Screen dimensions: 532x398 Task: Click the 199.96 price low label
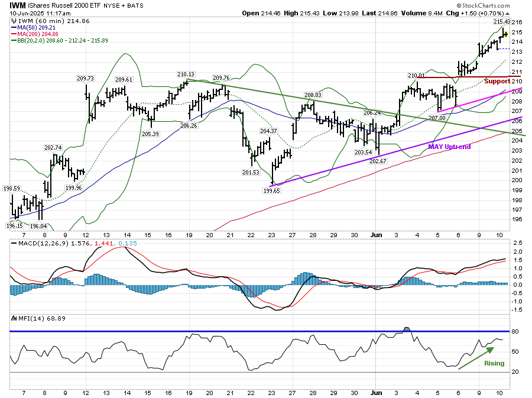(74, 187)
